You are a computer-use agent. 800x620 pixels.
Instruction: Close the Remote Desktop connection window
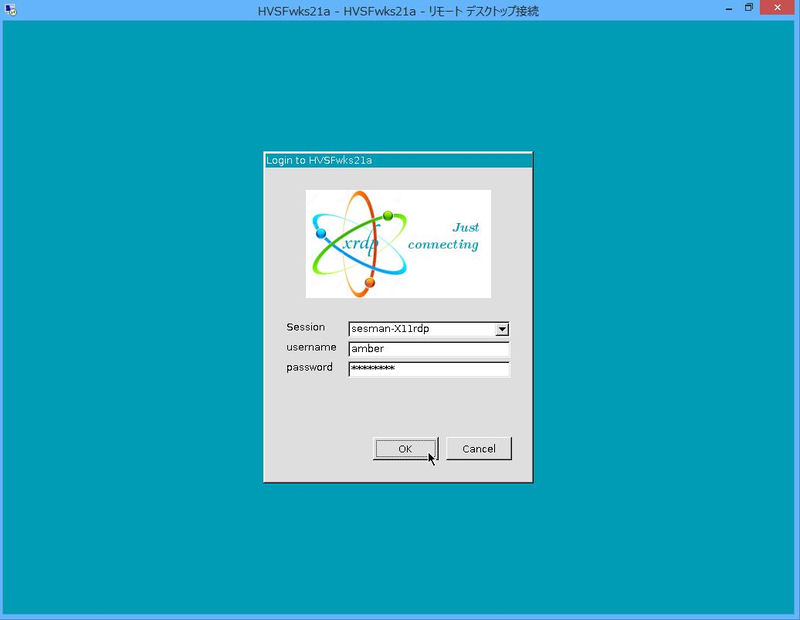(780, 8)
